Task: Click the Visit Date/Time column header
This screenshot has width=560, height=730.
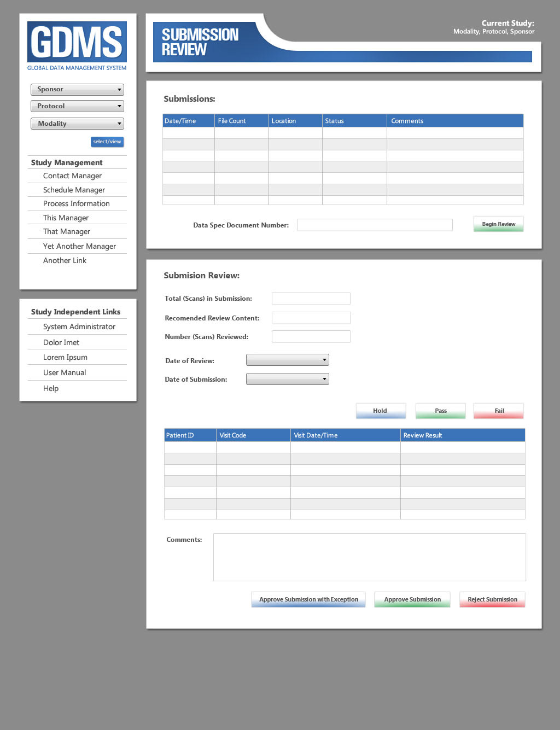Action: pos(346,435)
